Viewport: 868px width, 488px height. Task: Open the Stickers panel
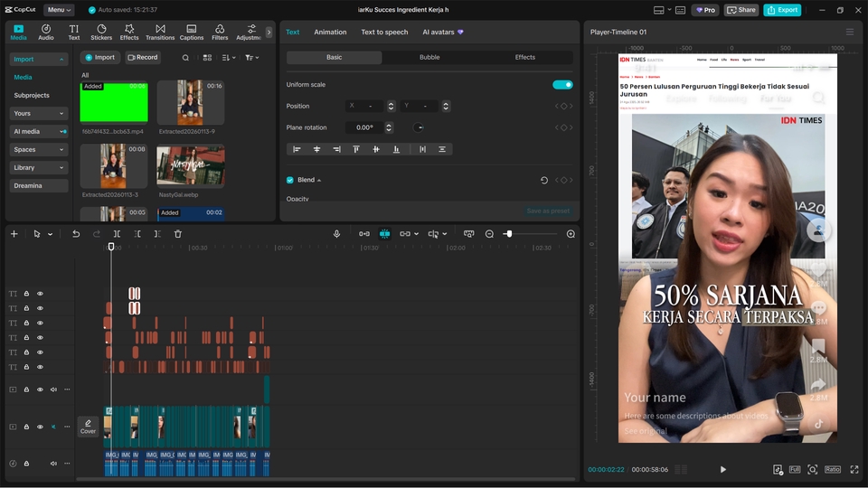coord(101,33)
